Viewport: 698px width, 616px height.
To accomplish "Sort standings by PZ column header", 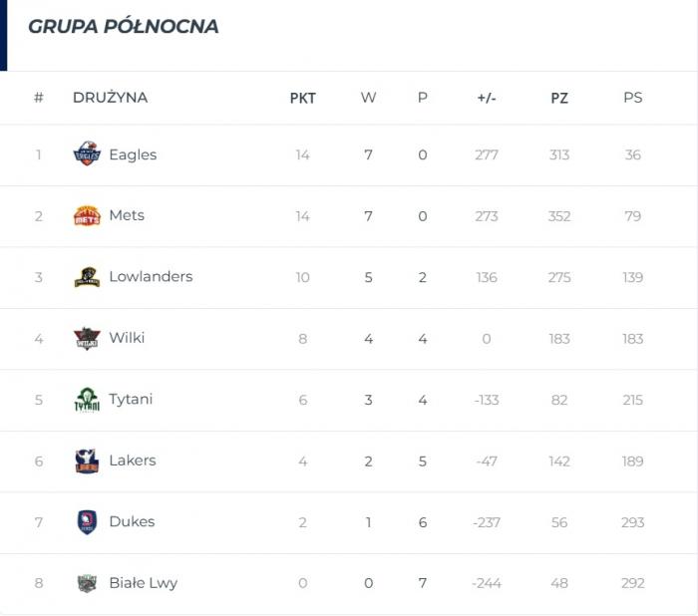I will [x=559, y=98].
